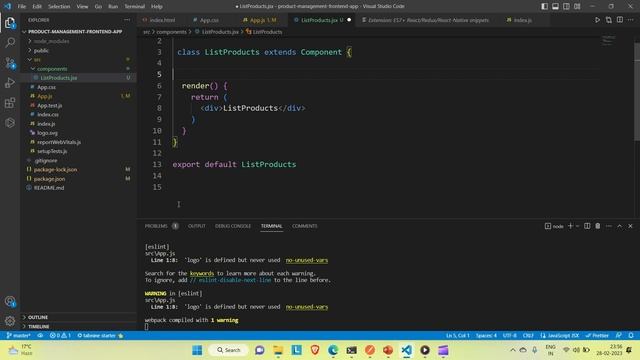The width and height of the screenshot is (640, 360).
Task: Open the Comments panel tab
Action: pyautogui.click(x=304, y=226)
